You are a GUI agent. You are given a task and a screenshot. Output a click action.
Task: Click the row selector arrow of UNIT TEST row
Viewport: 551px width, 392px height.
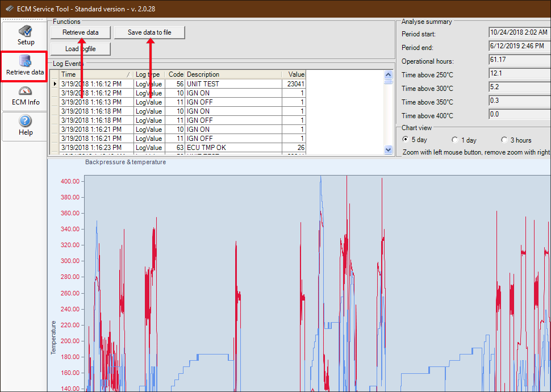pyautogui.click(x=55, y=84)
